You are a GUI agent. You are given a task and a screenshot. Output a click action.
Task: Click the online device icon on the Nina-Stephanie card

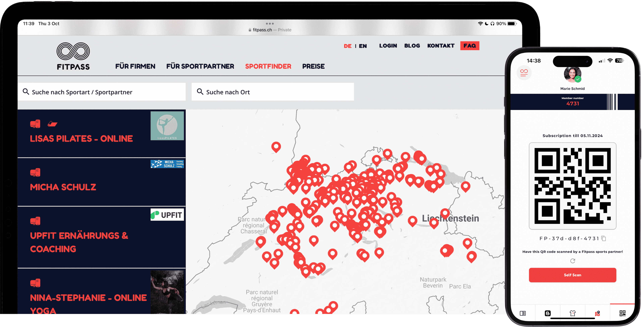click(35, 283)
